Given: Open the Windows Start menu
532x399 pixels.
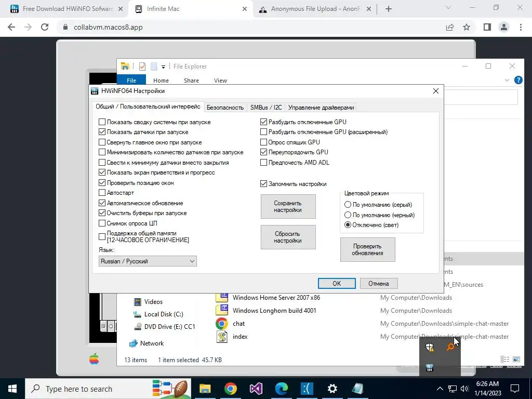Looking at the screenshot, I should pos(12,389).
